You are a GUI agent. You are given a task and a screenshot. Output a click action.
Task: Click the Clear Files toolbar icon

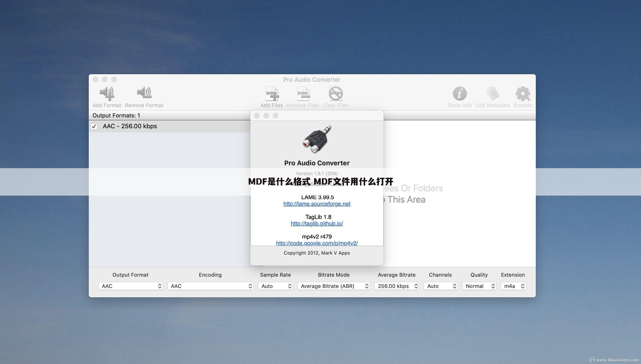(x=336, y=93)
